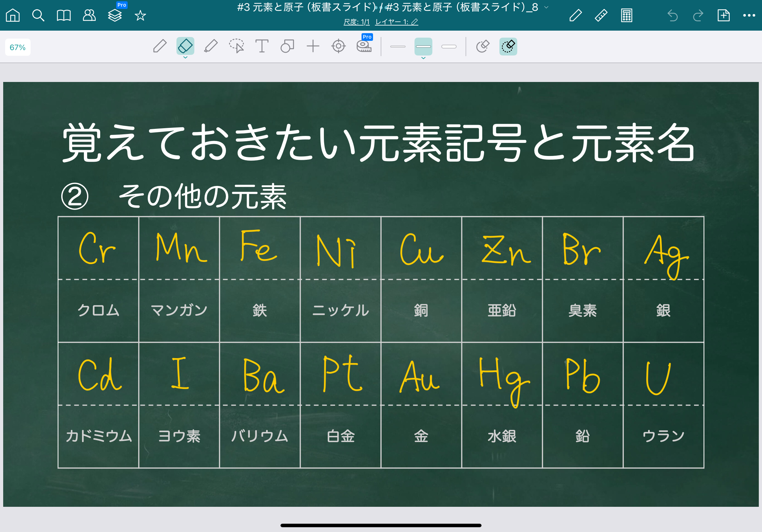Screen dimensions: 762x532
Task: Open the layers Pro panel
Action: point(115,15)
